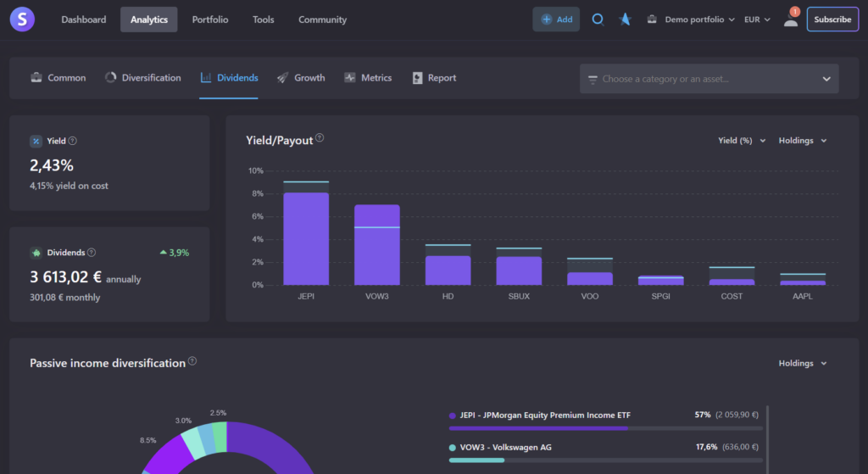Open the Portfolio menu item
The image size is (868, 474).
coord(209,20)
